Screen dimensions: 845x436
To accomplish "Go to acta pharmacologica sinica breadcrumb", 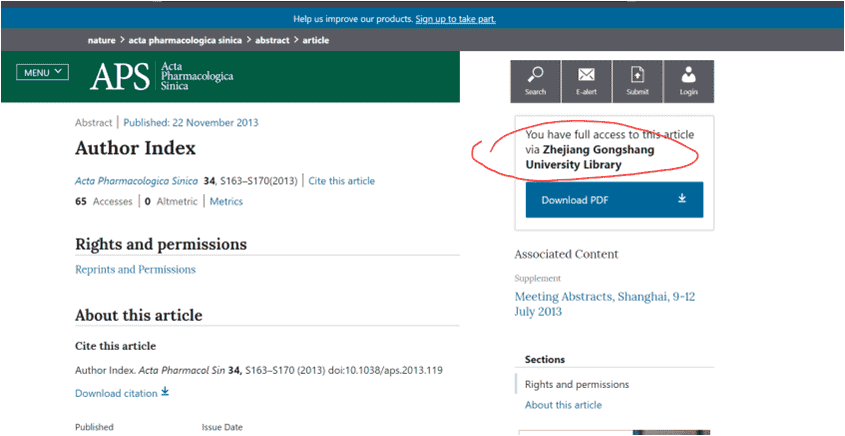I will [175, 40].
